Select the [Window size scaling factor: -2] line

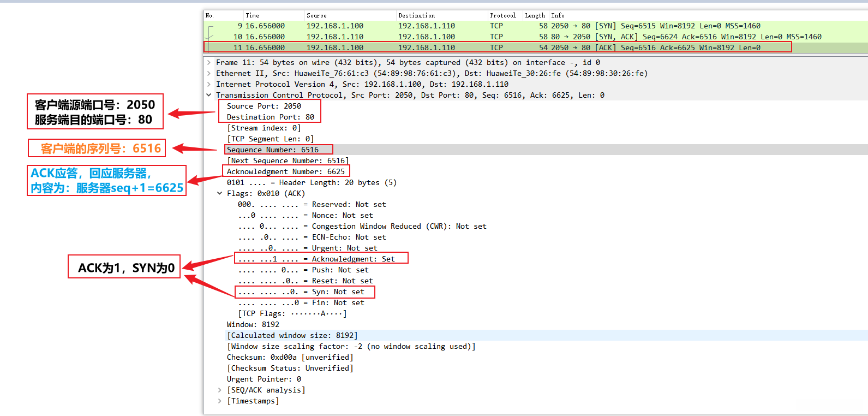click(351, 347)
